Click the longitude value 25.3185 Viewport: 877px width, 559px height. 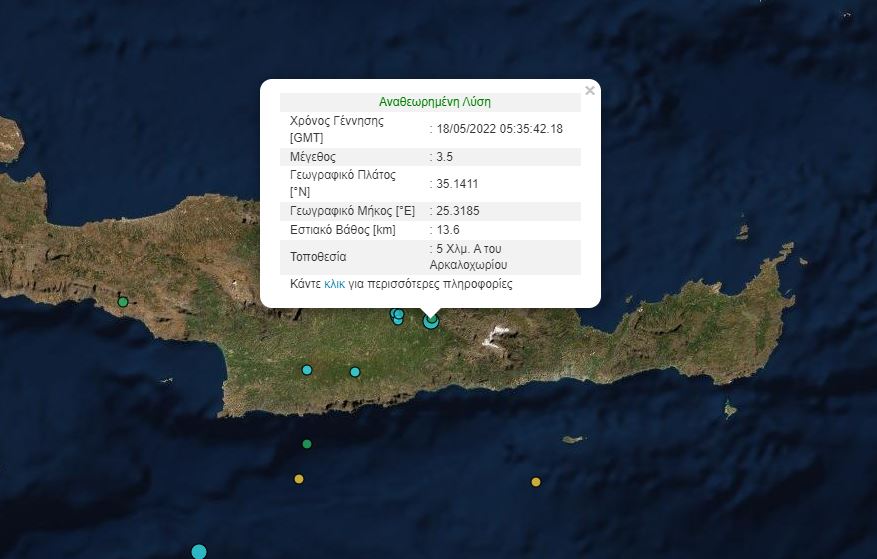(455, 211)
